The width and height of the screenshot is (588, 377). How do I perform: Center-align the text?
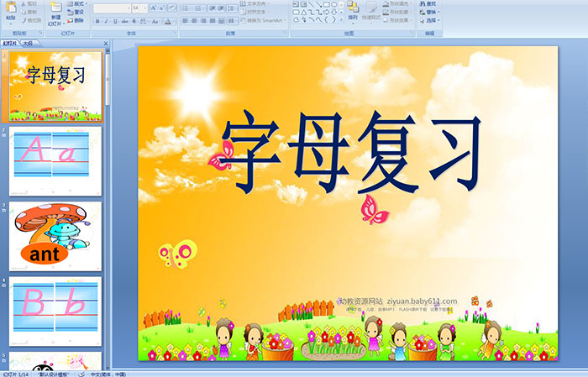pyautogui.click(x=194, y=21)
